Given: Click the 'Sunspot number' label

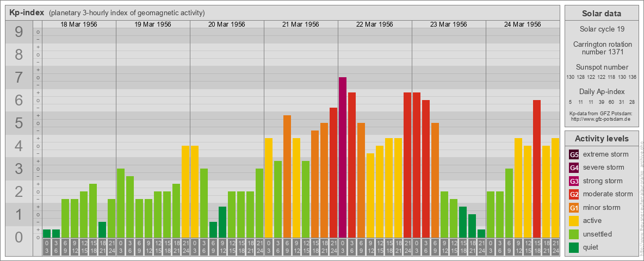Looking at the screenshot, I should click(x=602, y=67).
